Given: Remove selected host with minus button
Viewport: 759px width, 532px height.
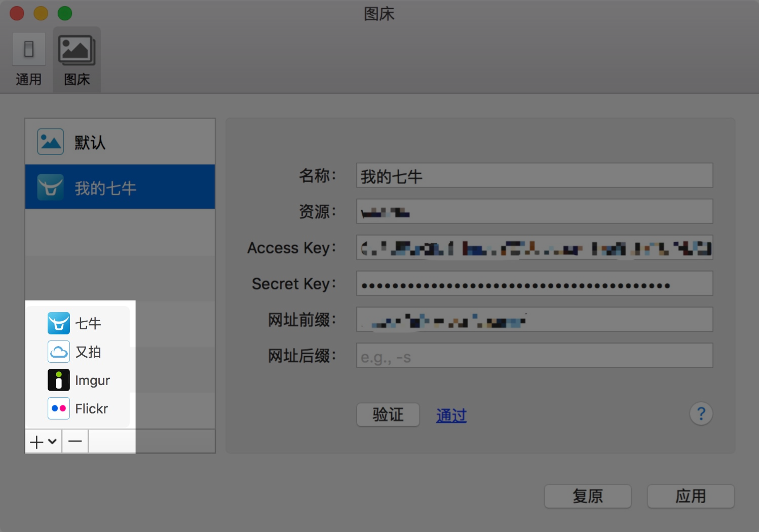Looking at the screenshot, I should point(75,442).
